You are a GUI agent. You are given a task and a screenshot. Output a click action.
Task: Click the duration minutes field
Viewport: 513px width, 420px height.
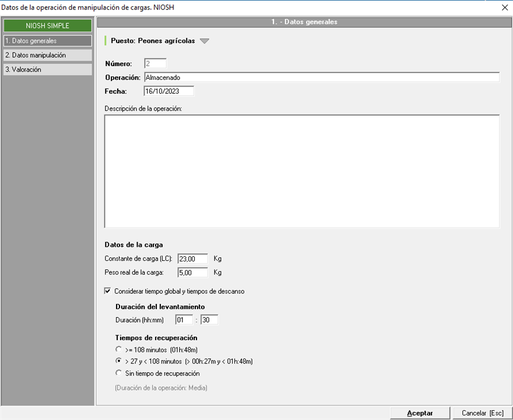click(x=209, y=320)
